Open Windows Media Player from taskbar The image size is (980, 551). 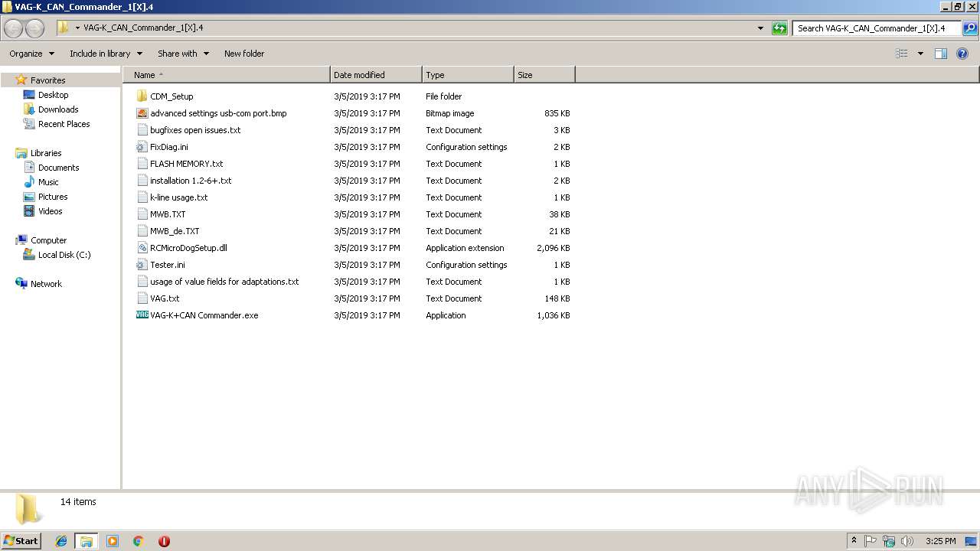tap(113, 541)
